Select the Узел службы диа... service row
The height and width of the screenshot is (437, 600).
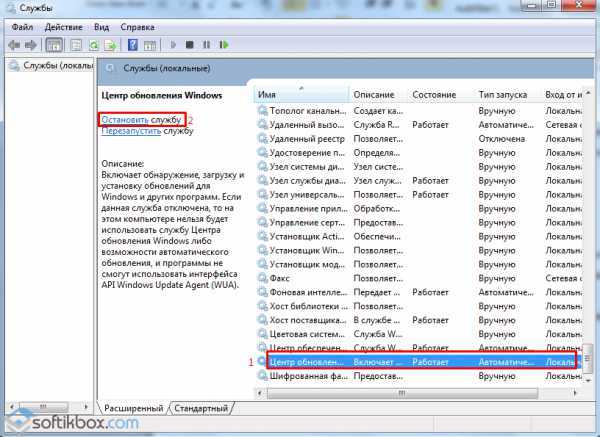pos(420,181)
